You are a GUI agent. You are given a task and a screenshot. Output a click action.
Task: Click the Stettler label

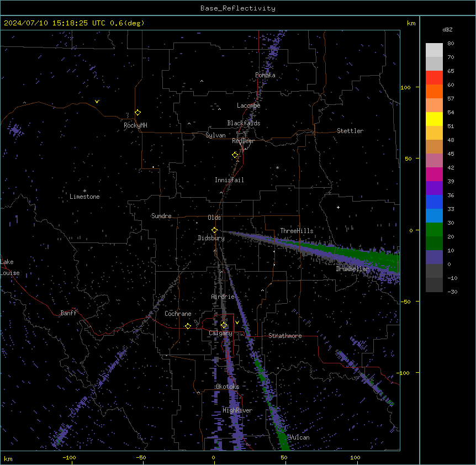coord(350,131)
